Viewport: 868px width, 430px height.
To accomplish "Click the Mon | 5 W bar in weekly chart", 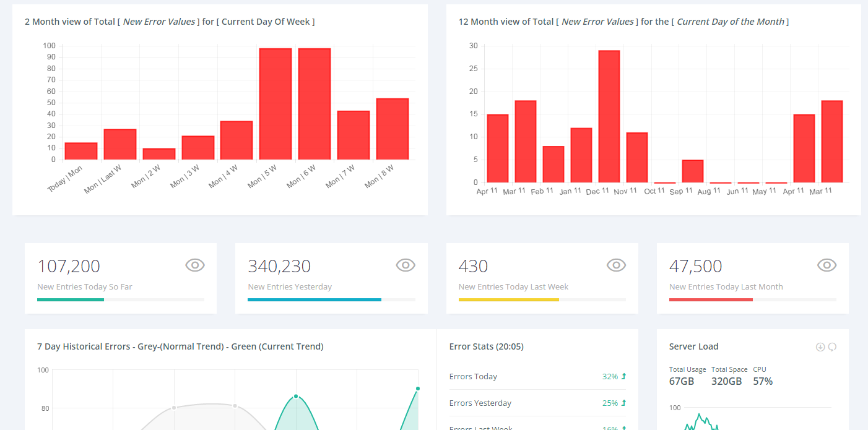I will [276, 104].
